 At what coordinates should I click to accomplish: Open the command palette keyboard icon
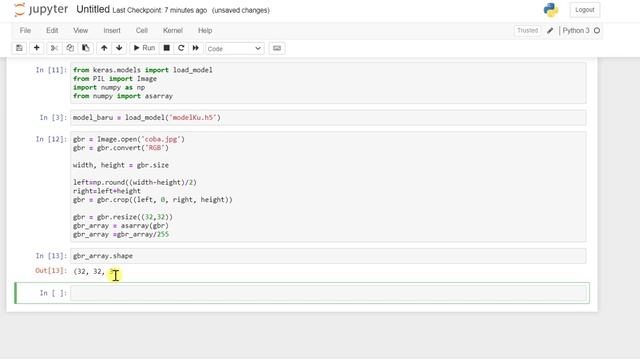tap(277, 48)
